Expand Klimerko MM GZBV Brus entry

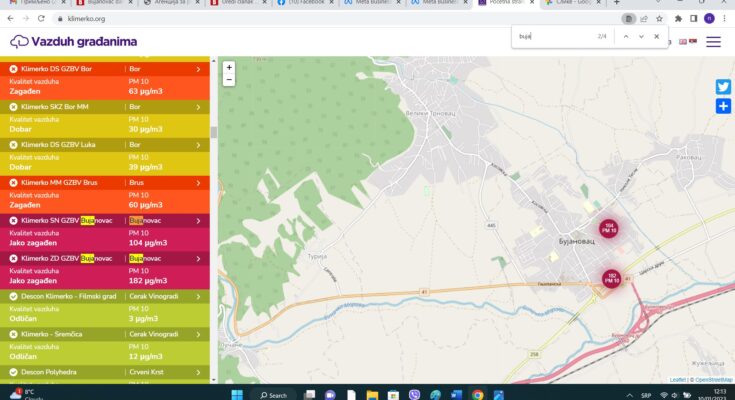(x=198, y=182)
